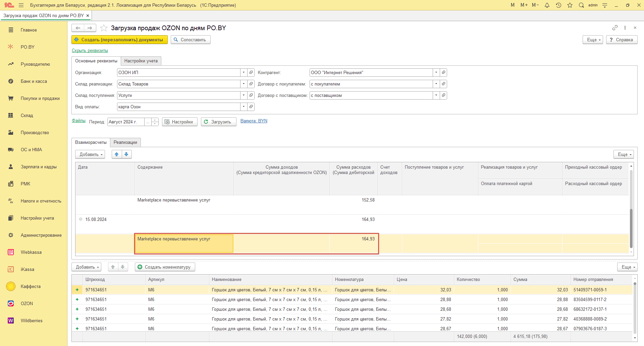Open the Администрирование gear icon
Viewport: 644px width, 346px height.
pyautogui.click(x=11, y=235)
